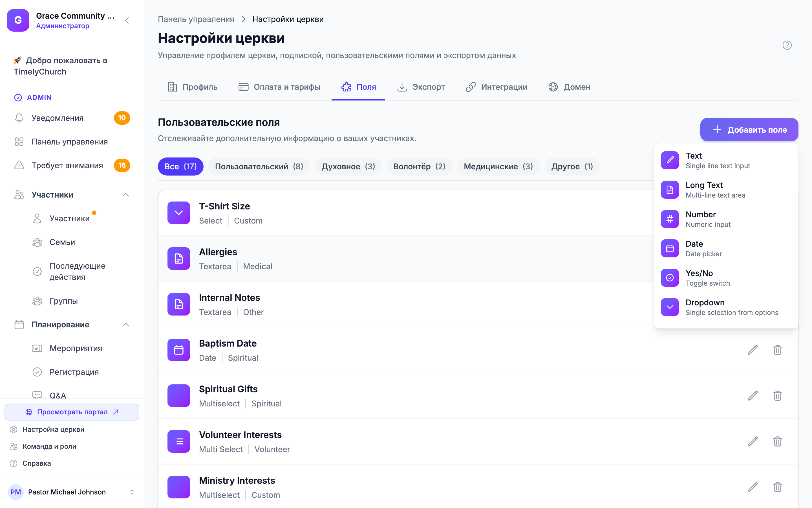Click Добро пожаловать в TimelyChurch
The height and width of the screenshot is (508, 812).
[x=60, y=66]
